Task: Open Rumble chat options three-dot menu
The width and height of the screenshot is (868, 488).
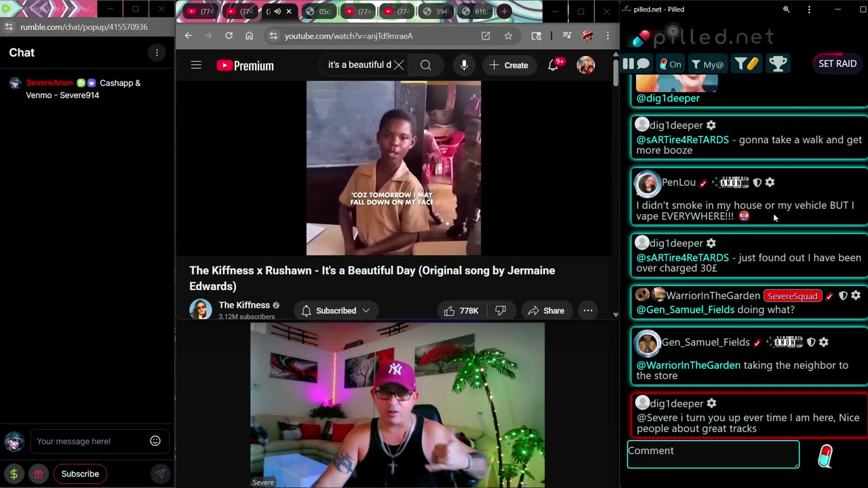Action: click(x=157, y=52)
